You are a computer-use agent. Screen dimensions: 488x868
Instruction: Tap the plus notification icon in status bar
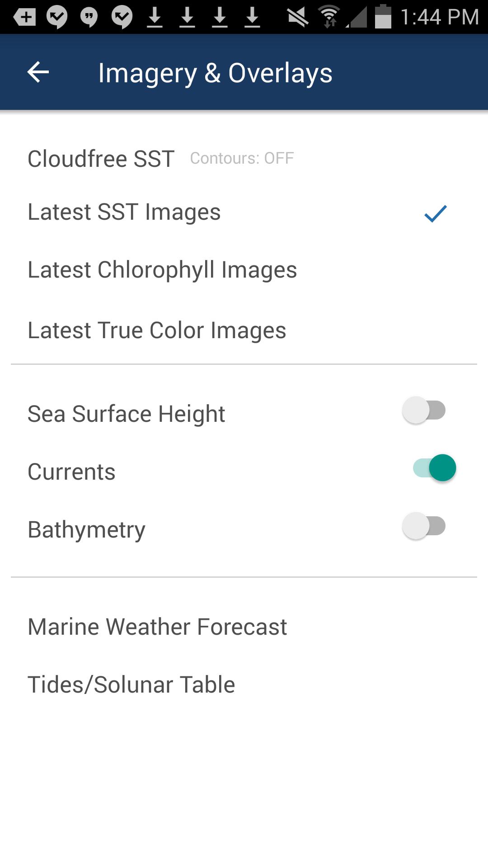pyautogui.click(x=25, y=17)
